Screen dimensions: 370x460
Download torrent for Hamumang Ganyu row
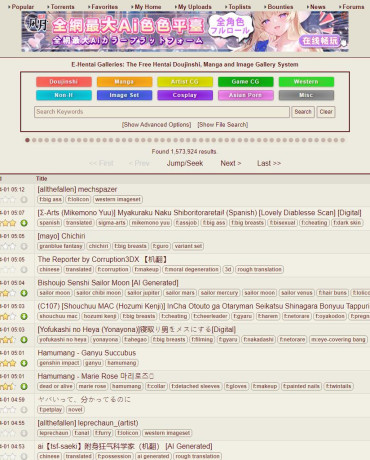[x=24, y=363]
